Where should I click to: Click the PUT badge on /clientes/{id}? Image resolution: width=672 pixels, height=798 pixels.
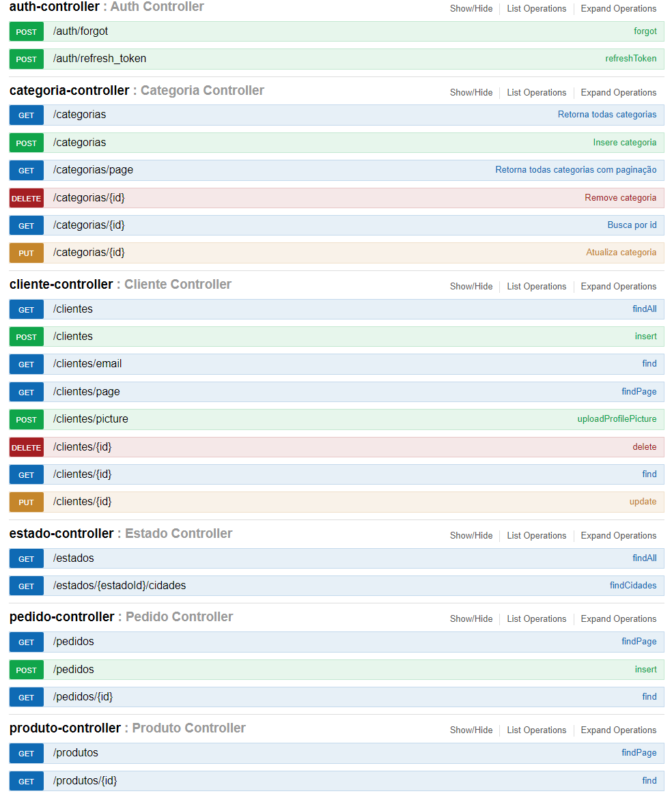26,501
